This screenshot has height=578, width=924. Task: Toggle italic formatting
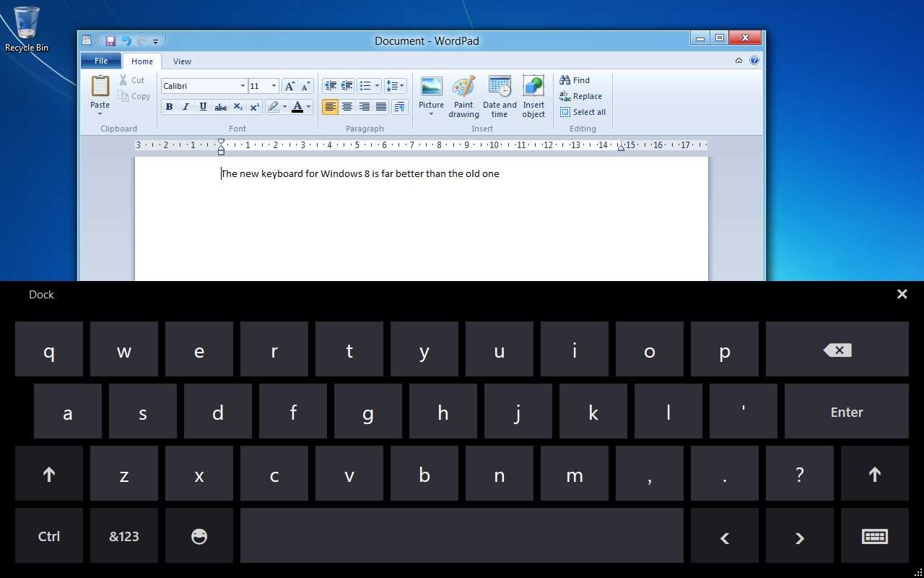186,106
